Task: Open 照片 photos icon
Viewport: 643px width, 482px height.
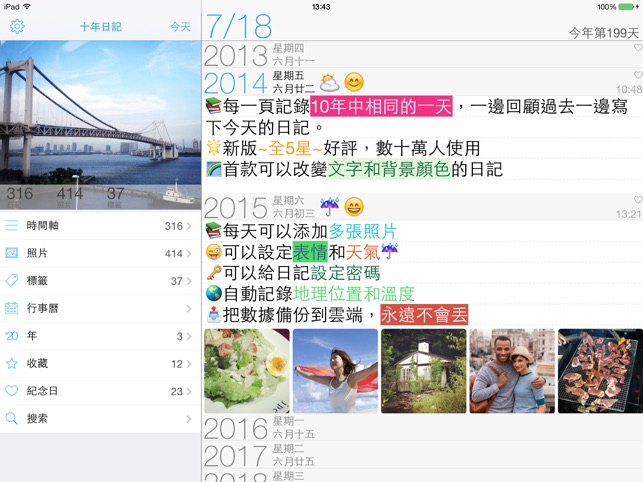Action: (11, 253)
